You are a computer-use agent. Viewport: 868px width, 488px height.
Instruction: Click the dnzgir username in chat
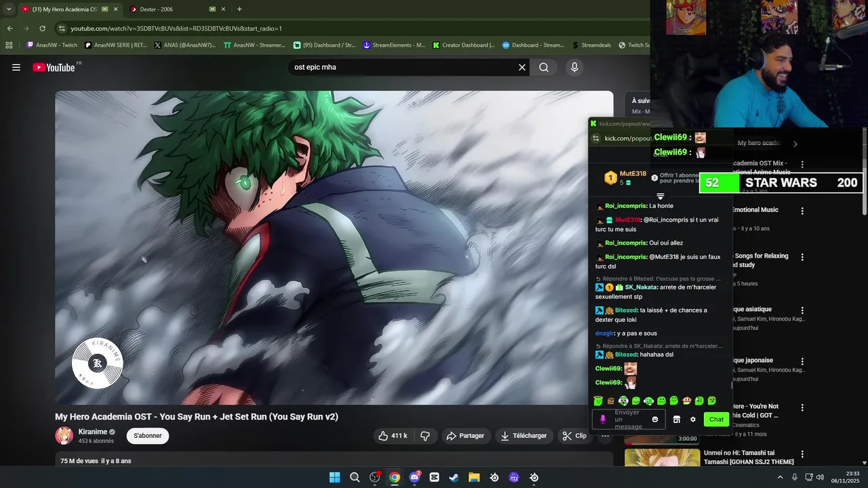pos(605,333)
